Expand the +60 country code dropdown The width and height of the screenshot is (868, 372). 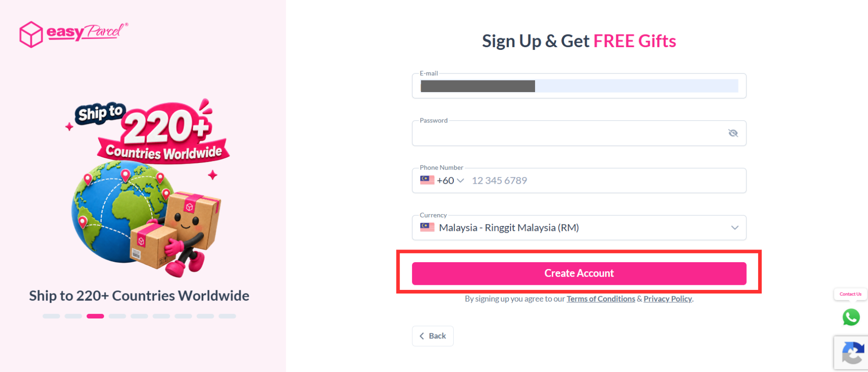coord(450,181)
